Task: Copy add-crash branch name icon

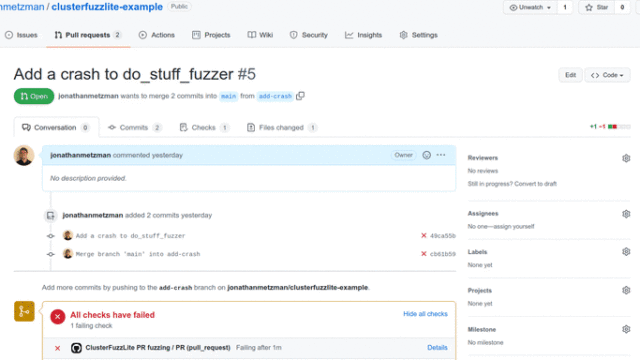Action: pyautogui.click(x=300, y=96)
